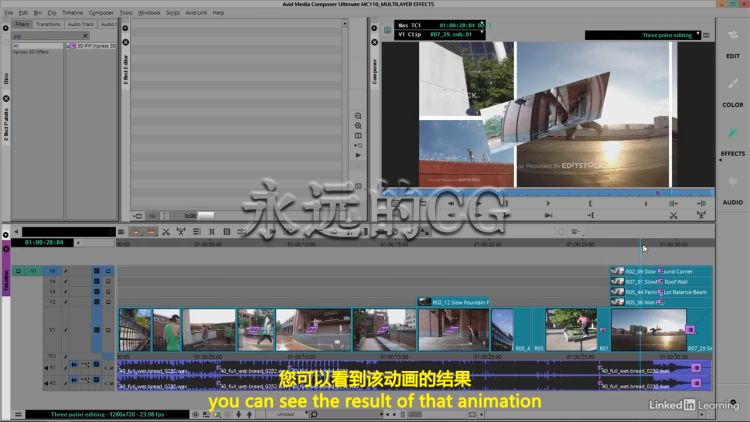This screenshot has width=750, height=422.
Task: Click Extract button in Composer
Action: [x=701, y=216]
